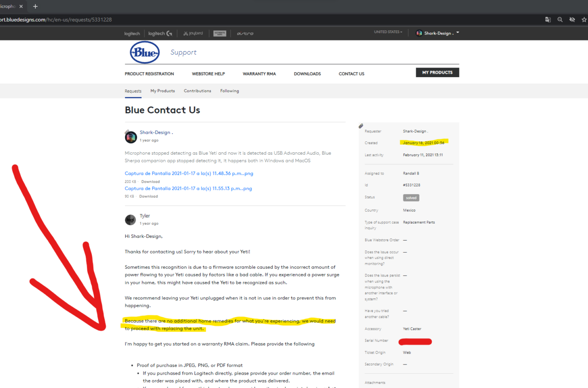Open the Jaybird brand logo link

193,34
